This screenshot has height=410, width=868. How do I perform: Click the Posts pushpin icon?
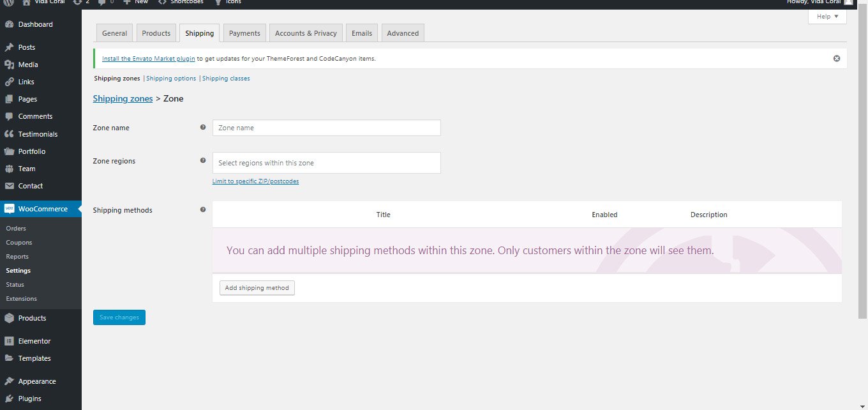[x=9, y=47]
